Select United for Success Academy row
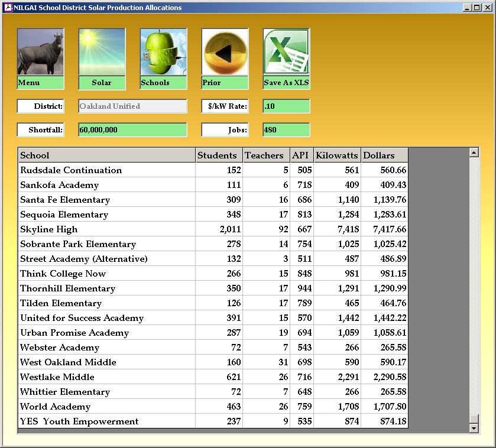 213,318
